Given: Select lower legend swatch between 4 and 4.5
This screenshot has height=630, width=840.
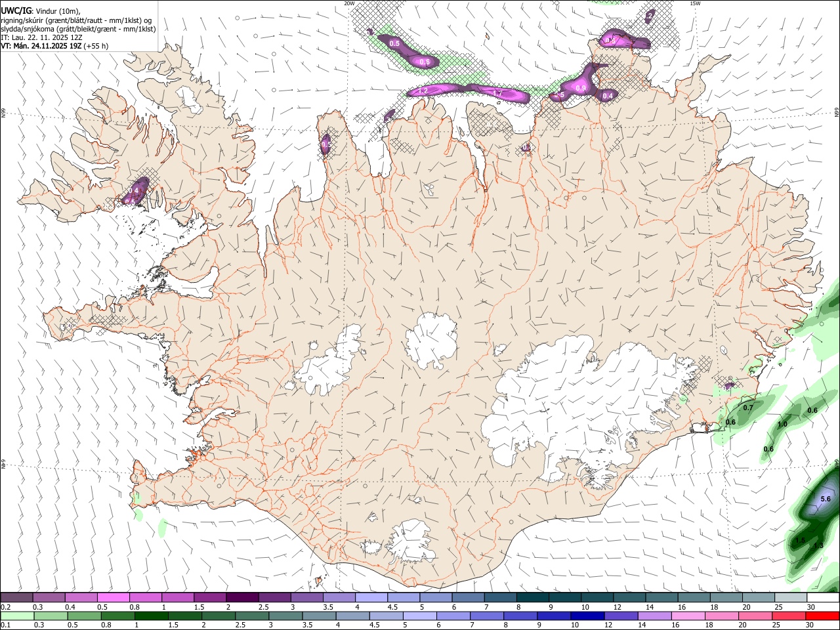Looking at the screenshot, I should point(352,616).
